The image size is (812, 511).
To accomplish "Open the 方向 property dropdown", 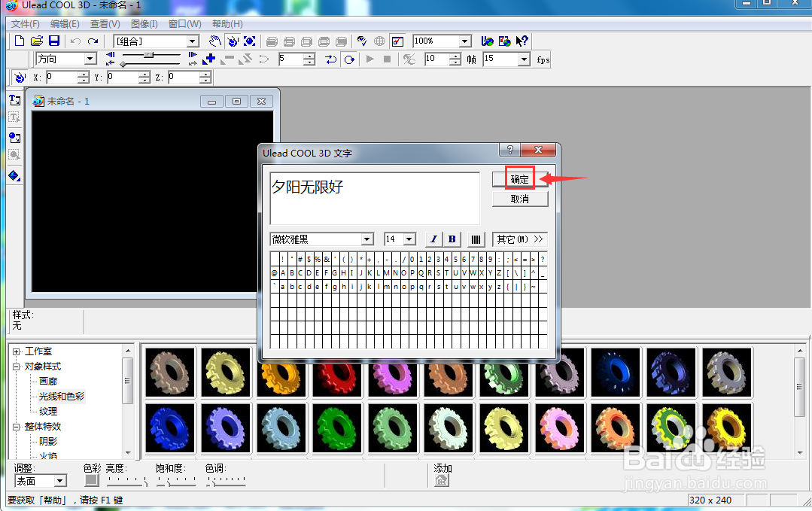I will [x=90, y=59].
